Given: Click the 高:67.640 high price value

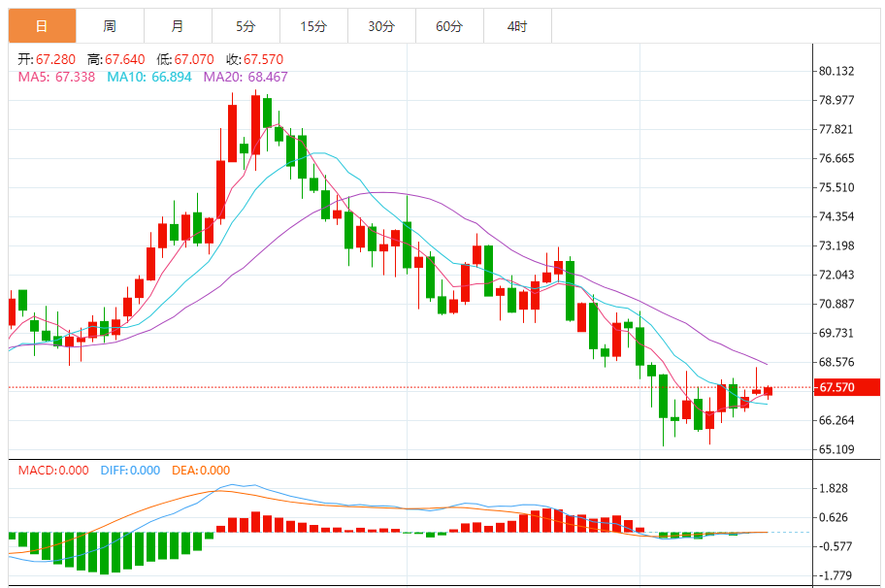Looking at the screenshot, I should [x=115, y=59].
